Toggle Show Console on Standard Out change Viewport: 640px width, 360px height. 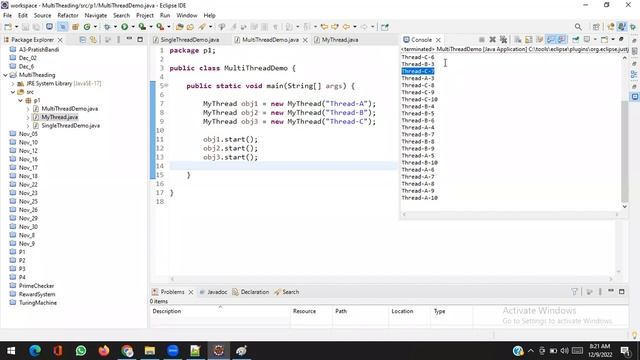tap(551, 40)
